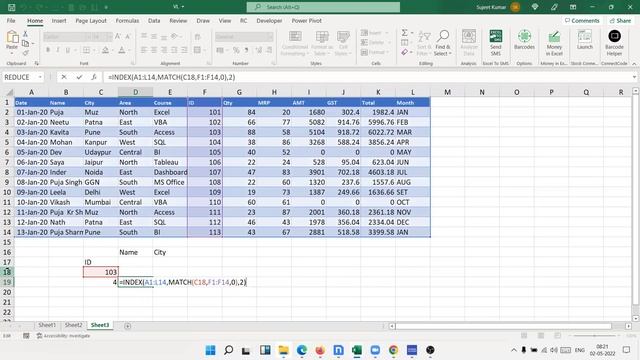The width and height of the screenshot is (640, 360).
Task: Cancel formula entry with X button
Action: coord(64,77)
